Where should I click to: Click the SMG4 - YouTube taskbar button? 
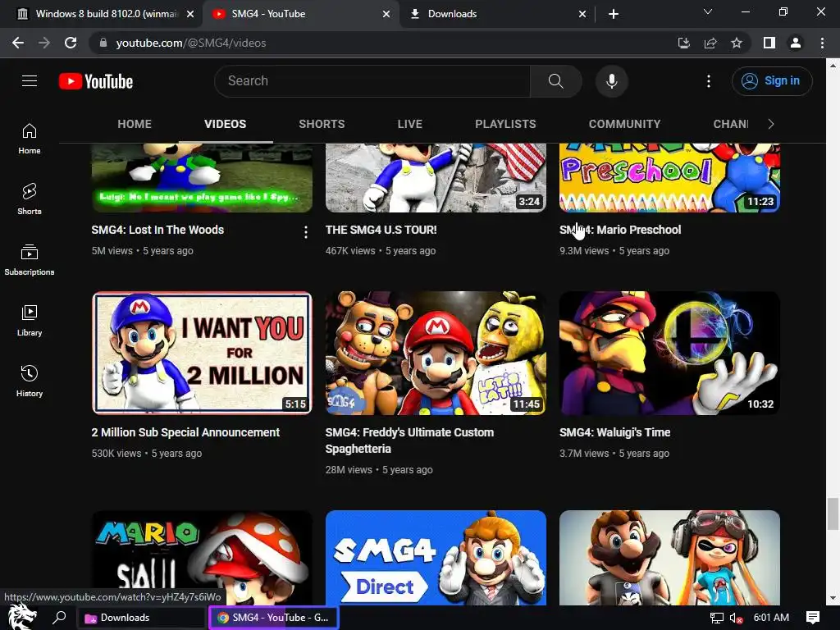[274, 618]
